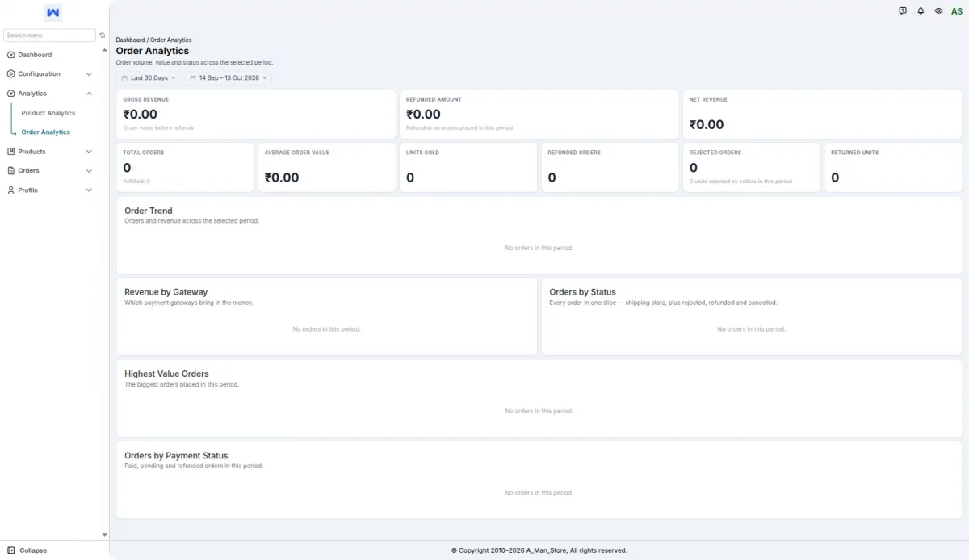Click the Refunded Orders card label
969x560 pixels.
coord(574,153)
